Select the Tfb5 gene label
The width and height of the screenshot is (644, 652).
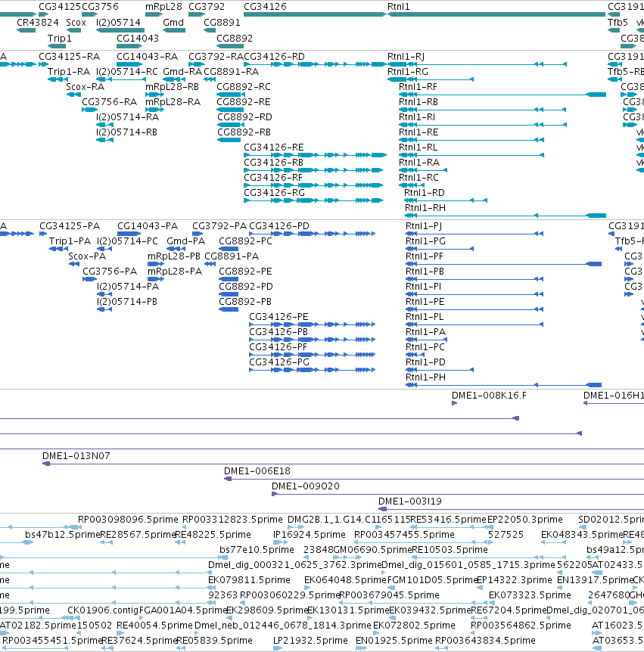[618, 23]
